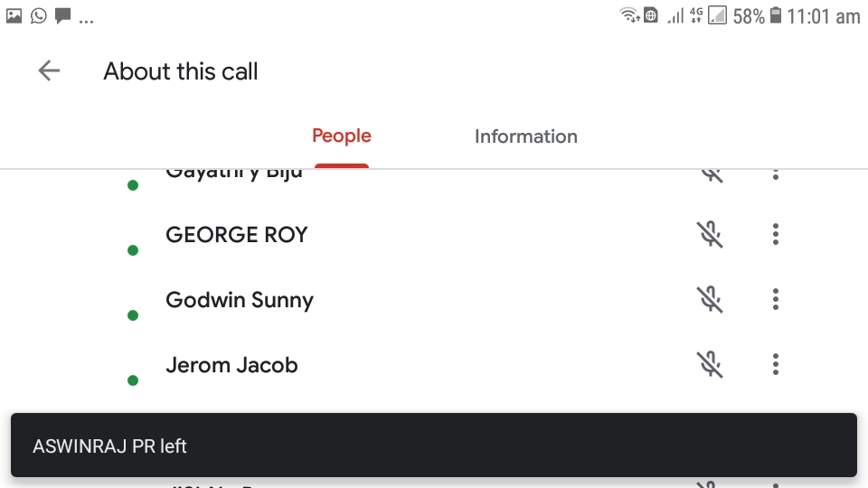Tap the 'ASWINRAJ PR left' notification bar
Screen dimensions: 868x488
433,446
